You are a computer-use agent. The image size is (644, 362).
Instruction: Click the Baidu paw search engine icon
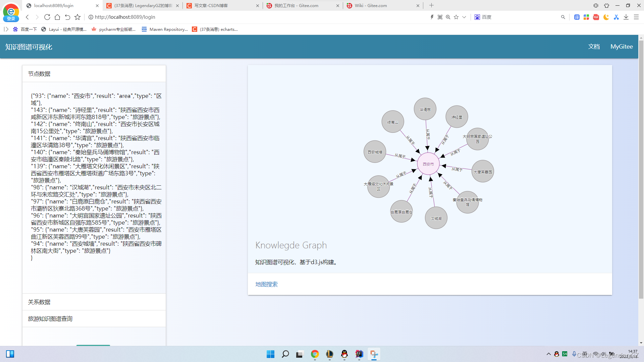(477, 17)
